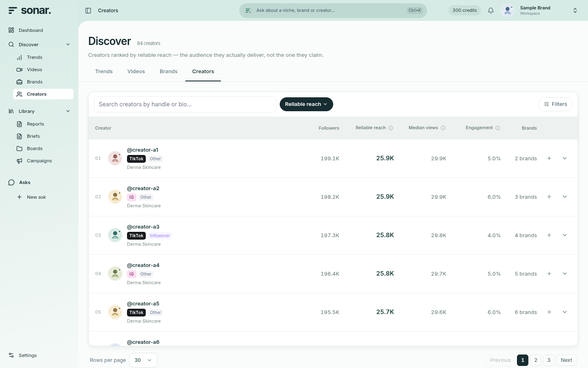The height and width of the screenshot is (368, 588).
Task: Add @creator-a2 with the plus icon
Action: 549,197
